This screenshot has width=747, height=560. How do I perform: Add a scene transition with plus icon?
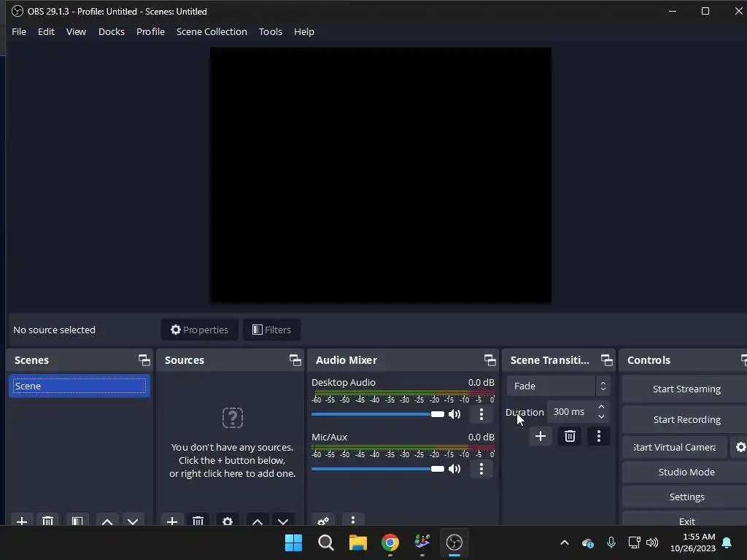(541, 436)
